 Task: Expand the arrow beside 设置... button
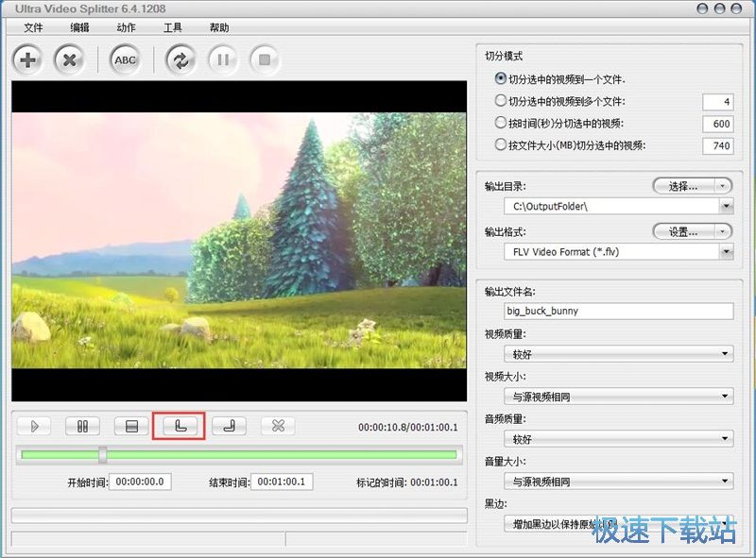[723, 232]
